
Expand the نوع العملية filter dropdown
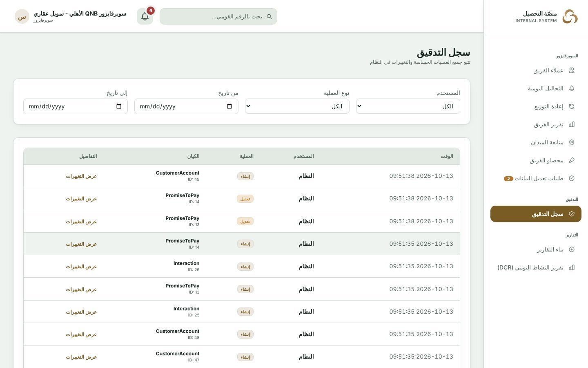pyautogui.click(x=297, y=106)
